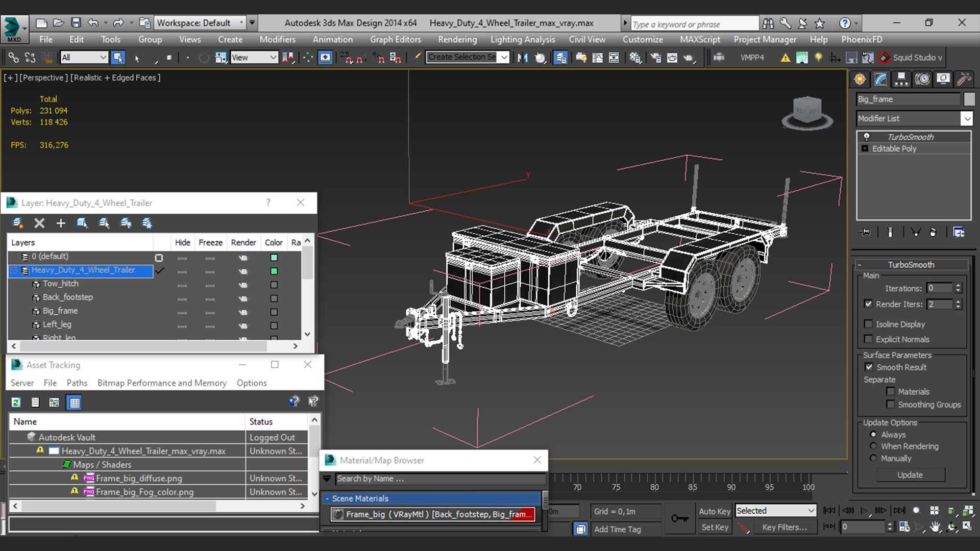Toggle Explicit Normals checkbox
The width and height of the screenshot is (980, 551).
point(868,339)
